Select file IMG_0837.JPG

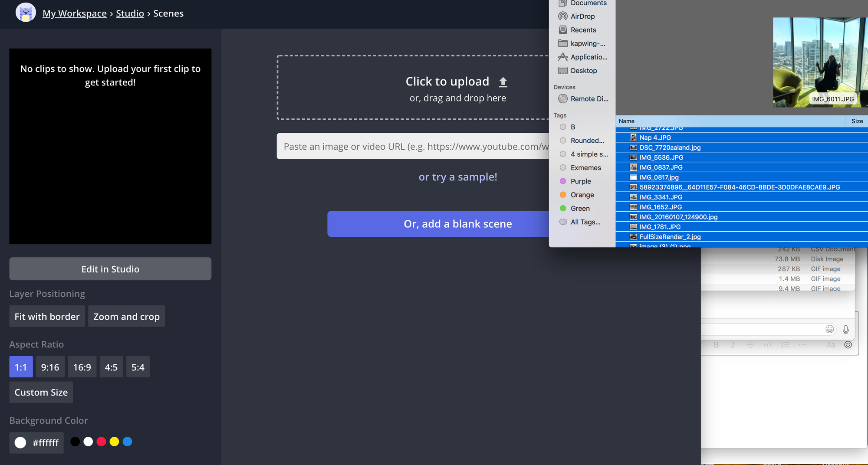742,167
